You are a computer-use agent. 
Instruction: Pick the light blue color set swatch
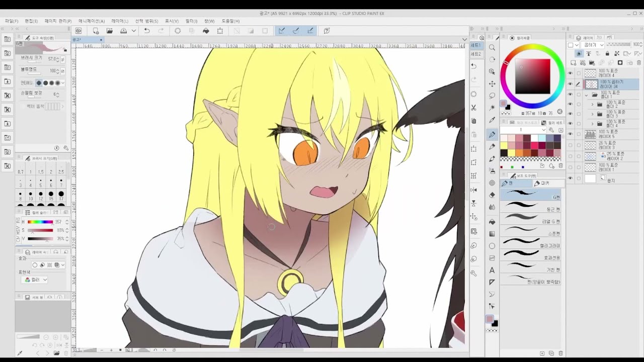pos(541,138)
